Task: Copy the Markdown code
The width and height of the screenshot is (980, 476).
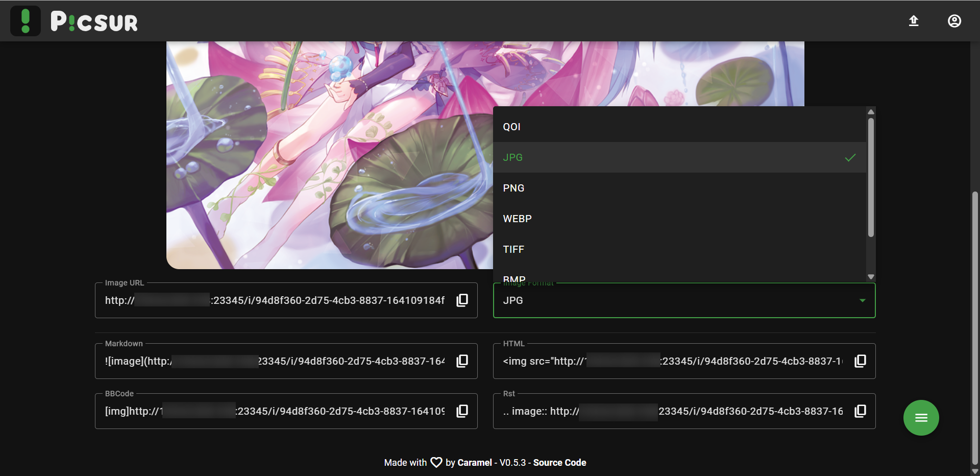Action: coord(462,361)
